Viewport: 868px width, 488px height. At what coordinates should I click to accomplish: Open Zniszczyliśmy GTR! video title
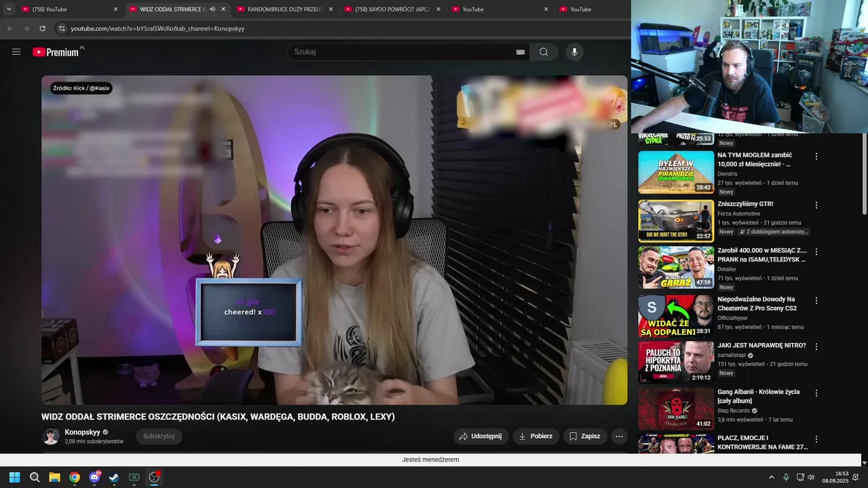tap(745, 204)
